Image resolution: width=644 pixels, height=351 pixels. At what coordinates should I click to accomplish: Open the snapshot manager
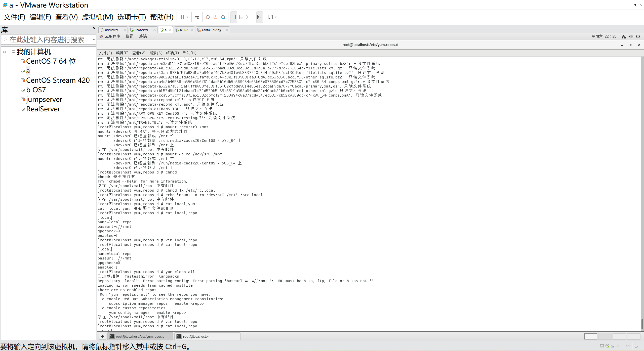tap(223, 17)
